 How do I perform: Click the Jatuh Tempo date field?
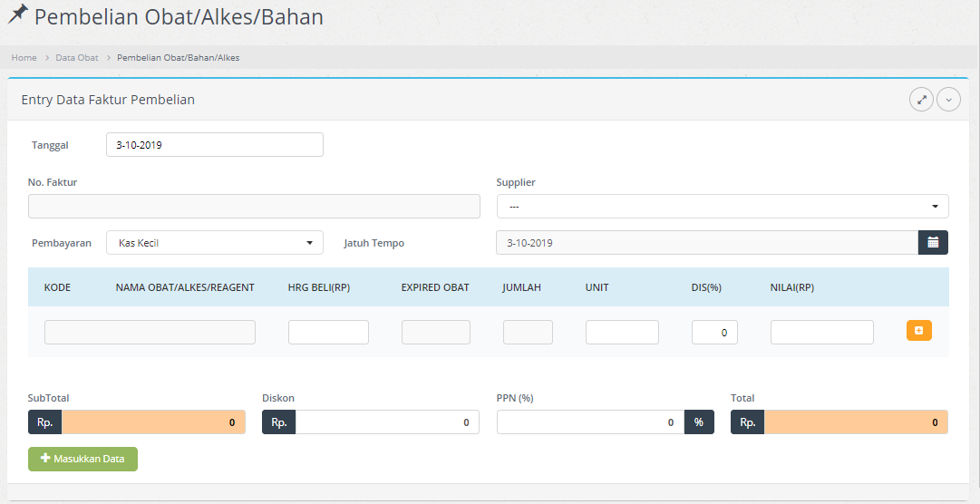point(706,243)
